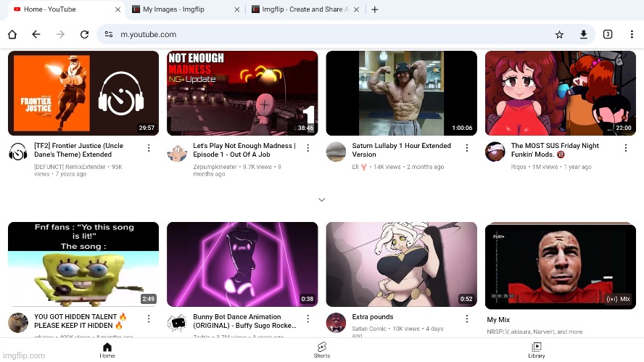Open options menu for MOST SUS Friday Night video
This screenshot has height=362, width=644.
(x=626, y=148)
